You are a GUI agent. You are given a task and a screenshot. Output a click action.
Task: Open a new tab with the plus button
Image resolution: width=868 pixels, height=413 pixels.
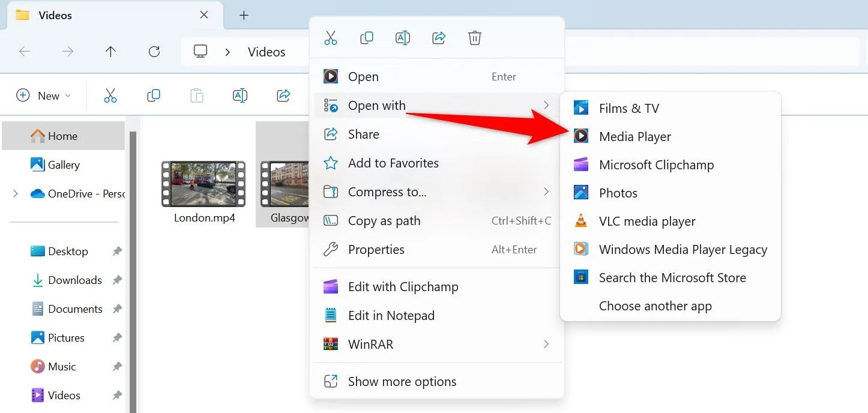coord(244,16)
